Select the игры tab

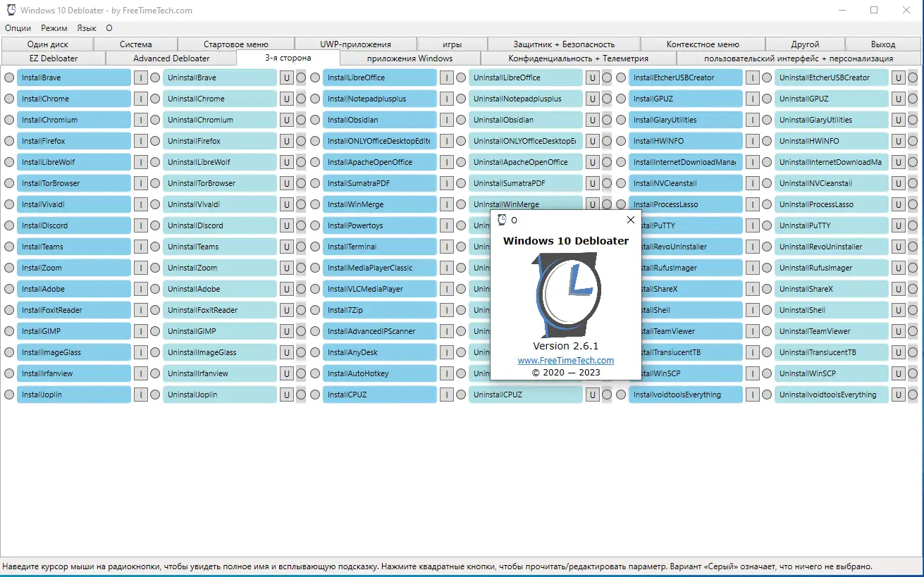point(452,44)
